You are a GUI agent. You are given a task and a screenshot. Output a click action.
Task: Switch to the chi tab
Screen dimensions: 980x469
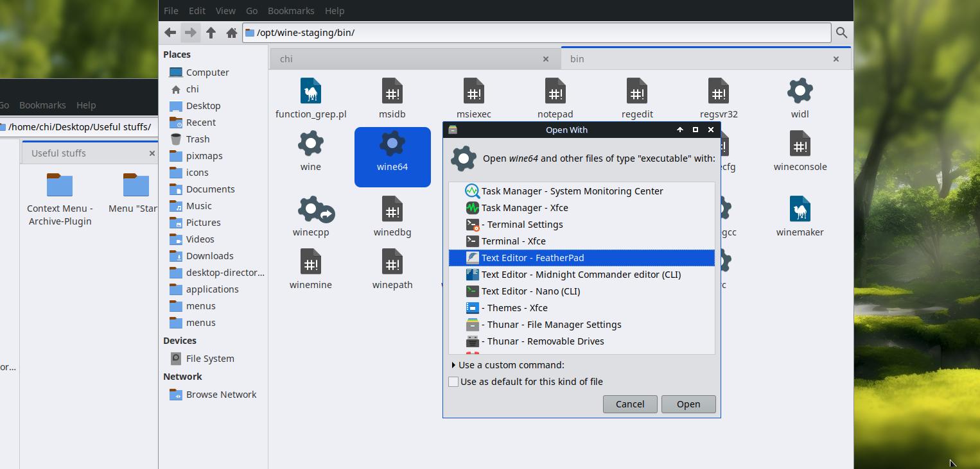point(414,59)
